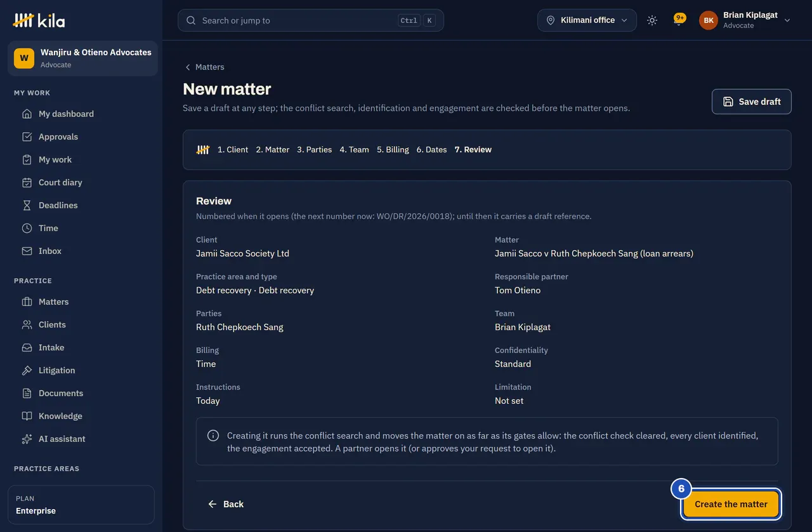Click Debt recovery practice area value
The image size is (812, 532).
point(255,290)
